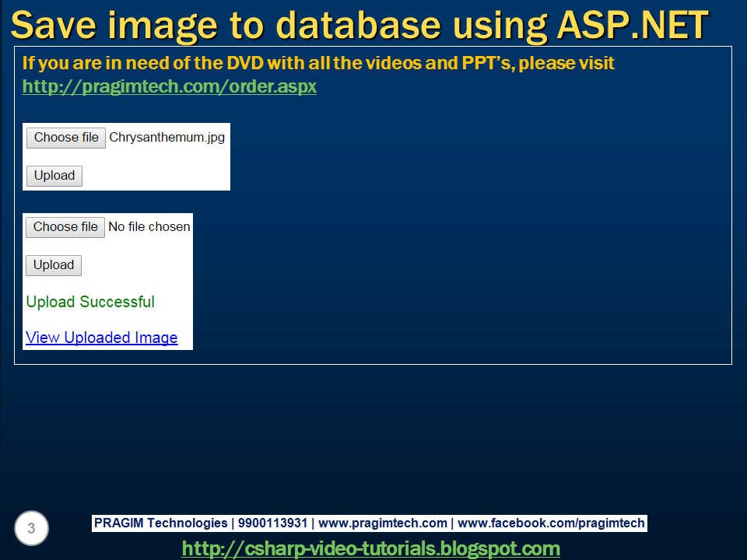Image resolution: width=747 pixels, height=560 pixels.
Task: Select the Chrysanthemum.jpg file name text
Action: (x=167, y=137)
